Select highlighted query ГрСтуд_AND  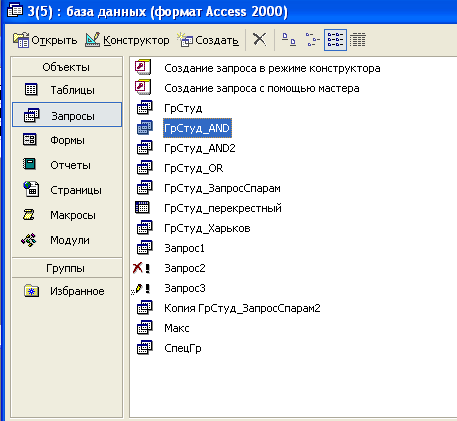click(197, 128)
